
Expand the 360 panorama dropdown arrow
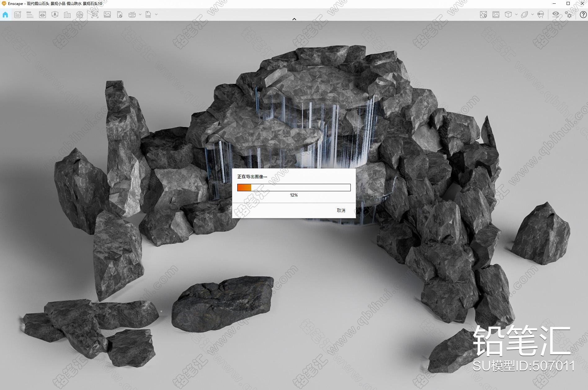[x=140, y=15]
